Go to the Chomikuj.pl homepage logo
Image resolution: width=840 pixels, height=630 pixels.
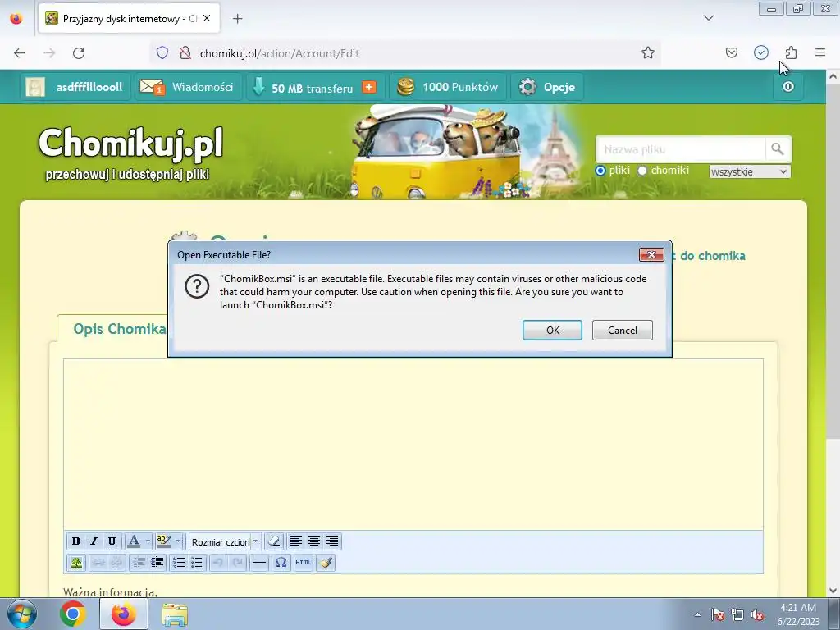coord(130,152)
